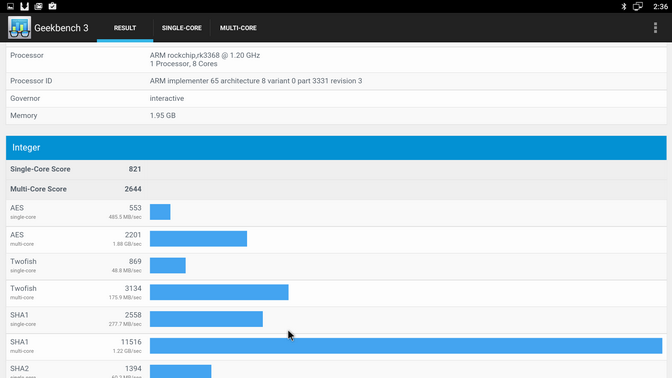The width and height of the screenshot is (672, 378).
Task: Open the Geekbench 3 app icon
Action: 19,27
